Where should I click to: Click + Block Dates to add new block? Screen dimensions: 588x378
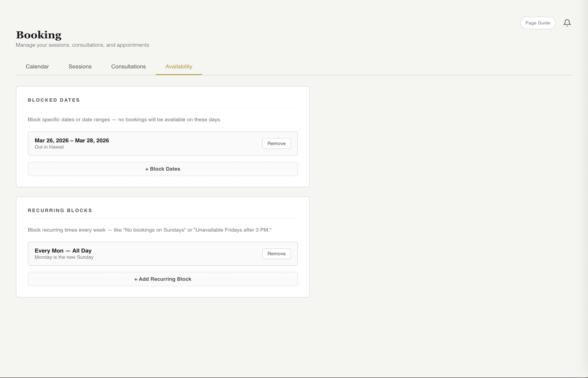163,169
